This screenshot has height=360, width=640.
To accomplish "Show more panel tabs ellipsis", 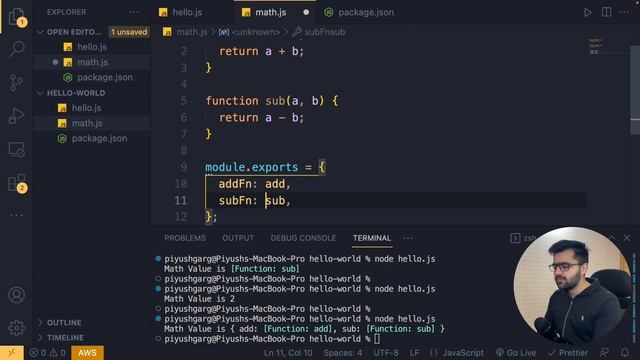I will click(x=408, y=238).
